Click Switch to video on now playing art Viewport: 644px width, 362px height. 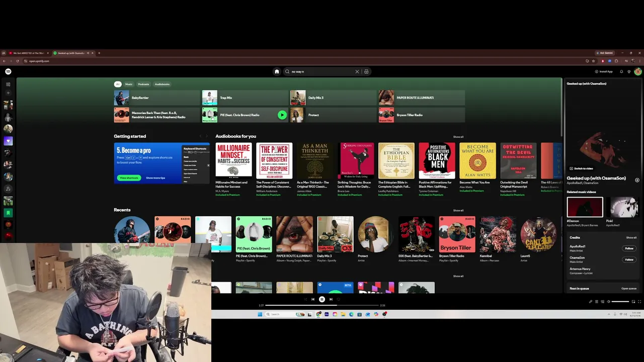click(581, 168)
